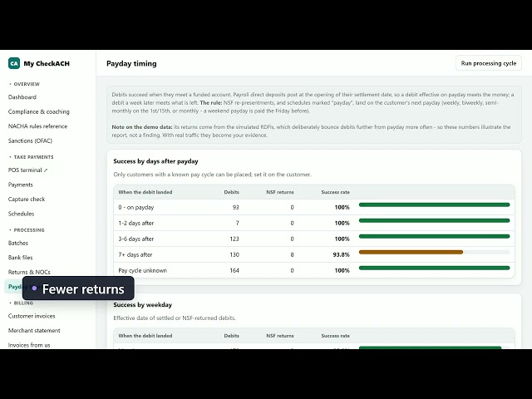Viewport: 532px width, 399px height.
Task: Click the green on-payday progress bar
Action: [434, 204]
